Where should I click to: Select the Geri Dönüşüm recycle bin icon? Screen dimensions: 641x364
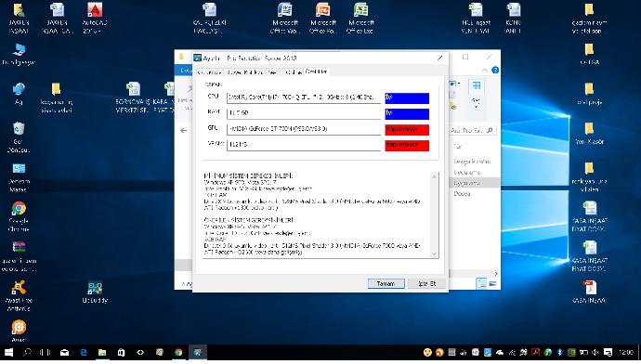19,137
